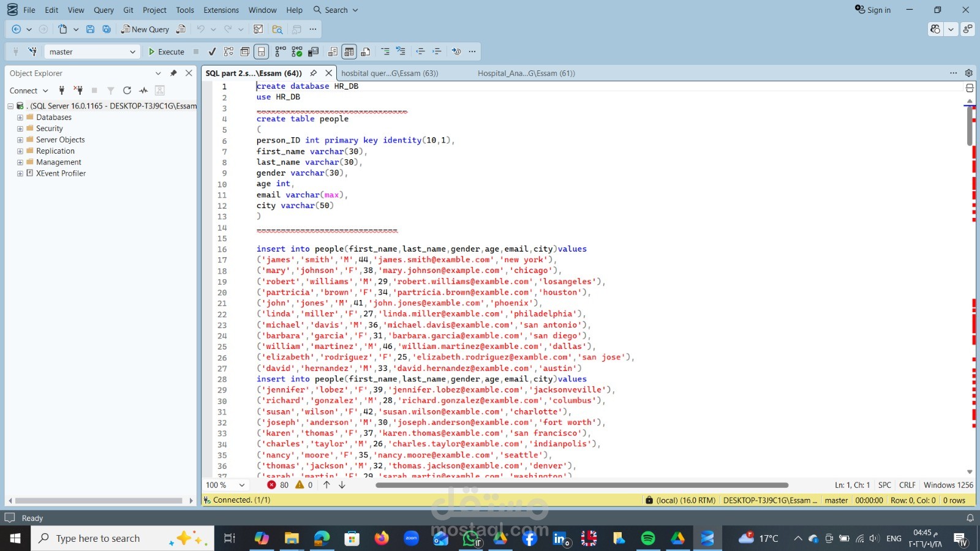Click the Find in Files icon

[277, 29]
